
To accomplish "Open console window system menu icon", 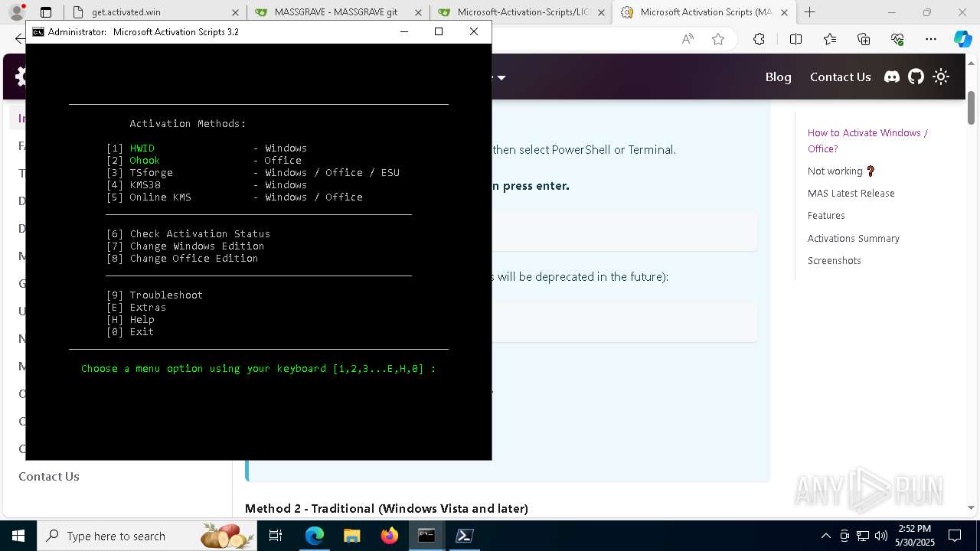I will point(38,31).
